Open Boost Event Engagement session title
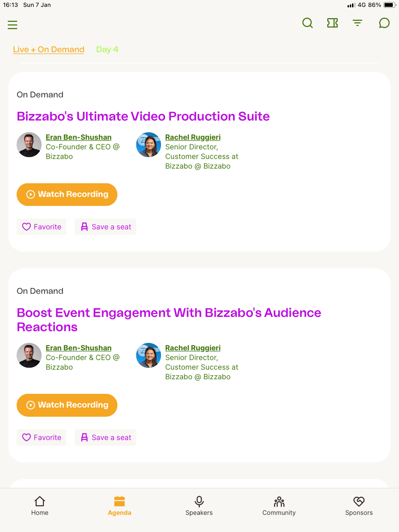This screenshot has width=399, height=532. point(169,320)
